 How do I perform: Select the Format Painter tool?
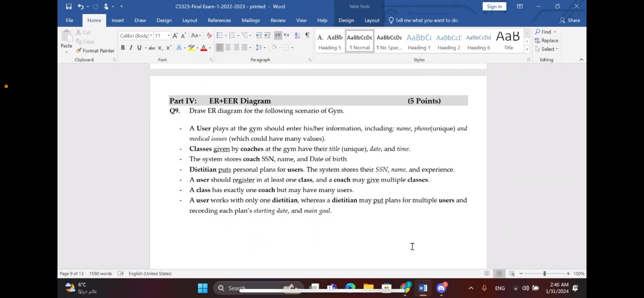(x=95, y=51)
